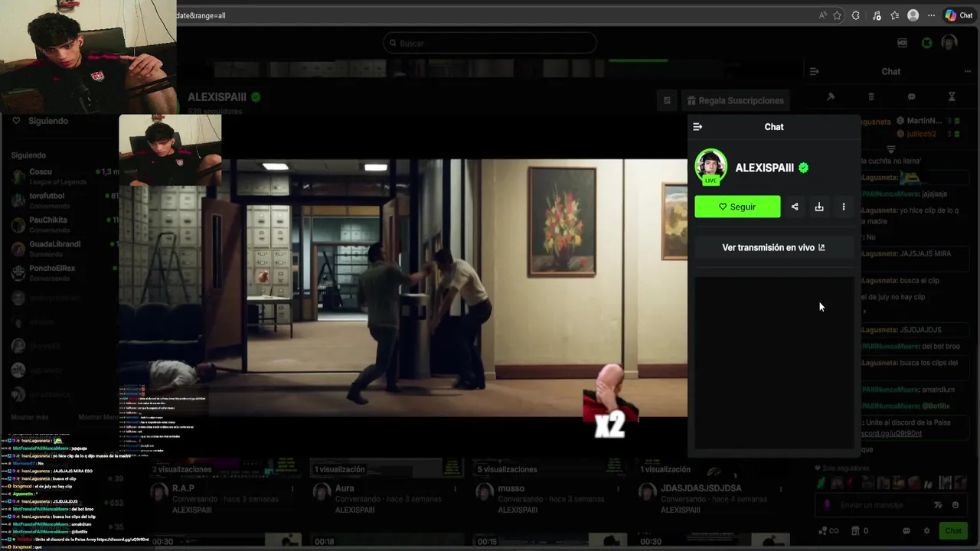Open browser Favorites list icon
Image resolution: width=980 pixels, height=551 pixels.
point(894,15)
